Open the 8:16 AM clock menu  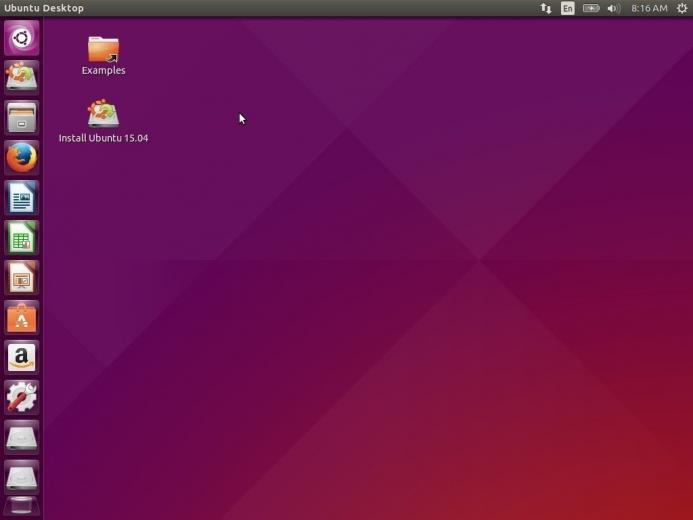(649, 8)
